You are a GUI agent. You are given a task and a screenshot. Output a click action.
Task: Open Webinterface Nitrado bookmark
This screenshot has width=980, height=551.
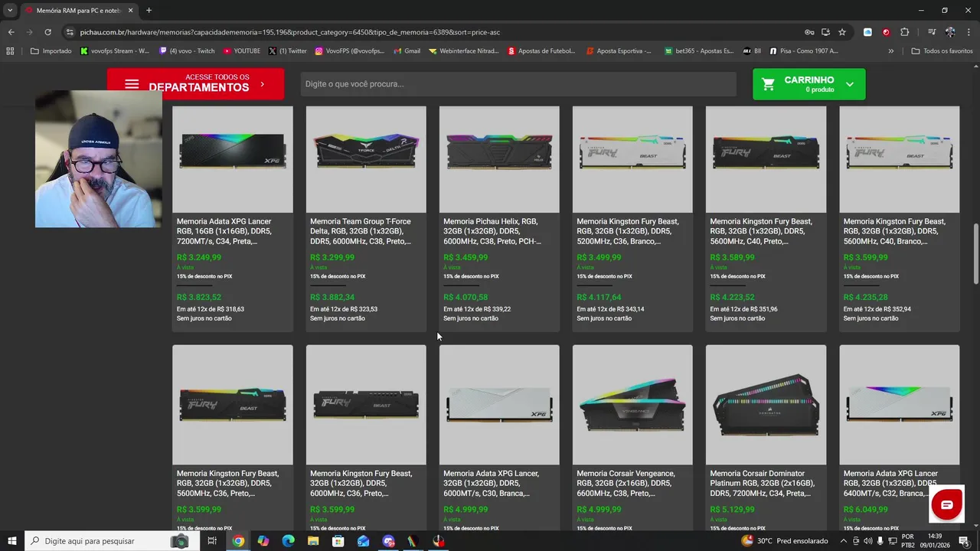(463, 51)
